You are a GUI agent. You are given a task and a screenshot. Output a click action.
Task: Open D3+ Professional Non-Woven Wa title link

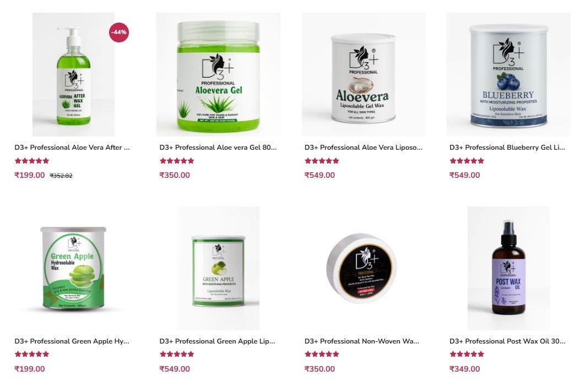pos(361,341)
